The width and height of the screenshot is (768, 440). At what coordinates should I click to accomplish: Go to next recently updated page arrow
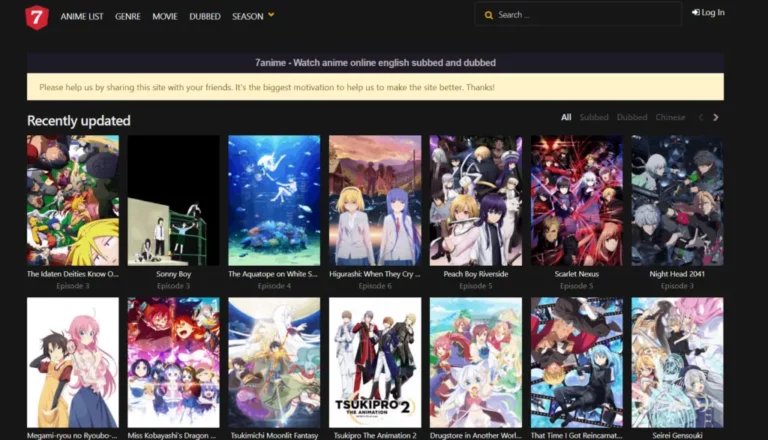(x=716, y=118)
